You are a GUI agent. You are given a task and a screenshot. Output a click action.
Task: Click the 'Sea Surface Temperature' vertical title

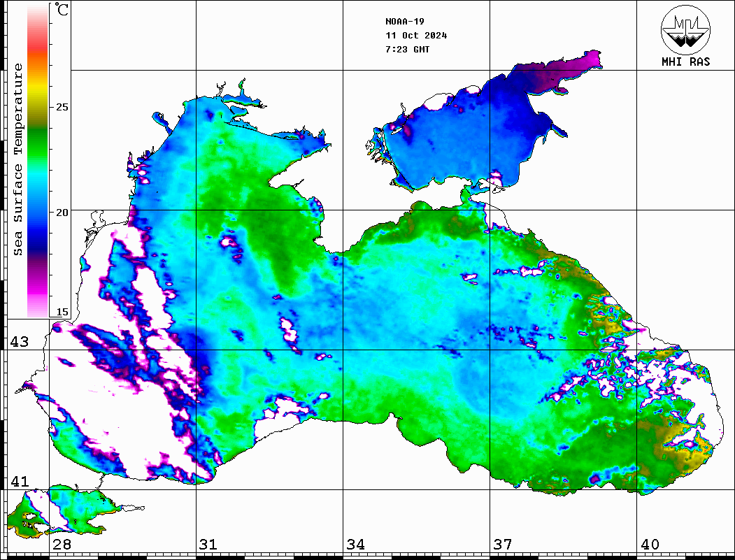coord(17,159)
